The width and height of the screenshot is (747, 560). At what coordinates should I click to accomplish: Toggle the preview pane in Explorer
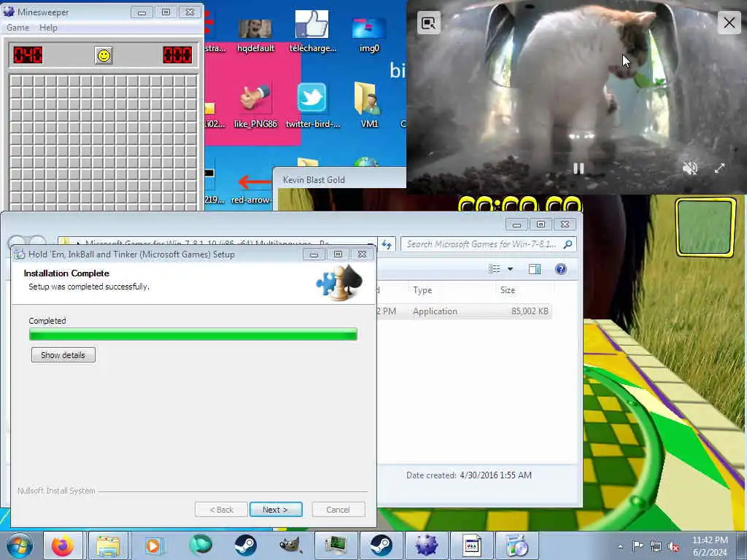point(535,270)
